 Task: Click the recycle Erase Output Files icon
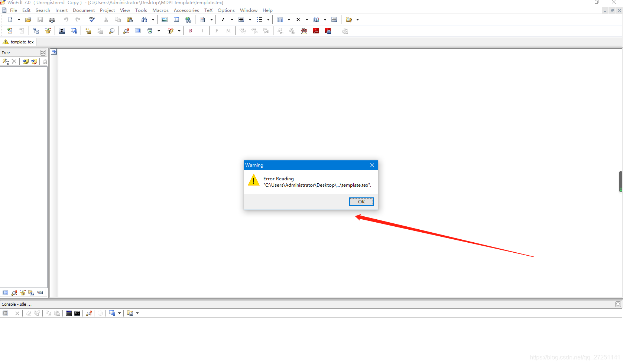[150, 31]
